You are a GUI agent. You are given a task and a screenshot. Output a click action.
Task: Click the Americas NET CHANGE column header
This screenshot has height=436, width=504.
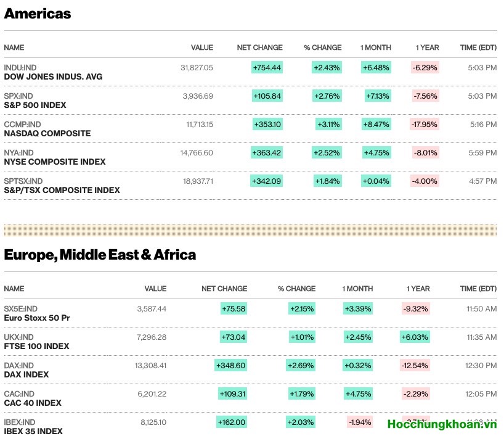259,47
